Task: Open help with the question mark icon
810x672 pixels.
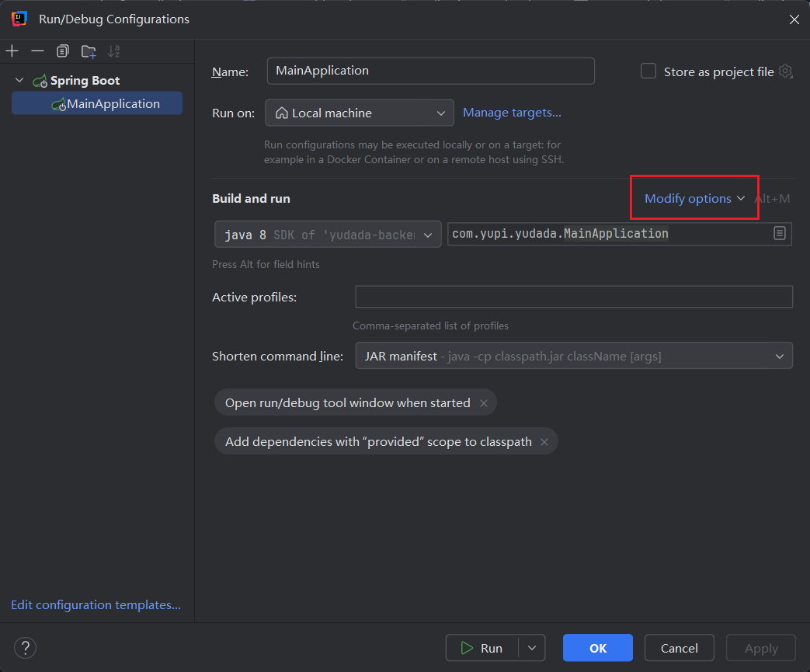Action: 26,648
